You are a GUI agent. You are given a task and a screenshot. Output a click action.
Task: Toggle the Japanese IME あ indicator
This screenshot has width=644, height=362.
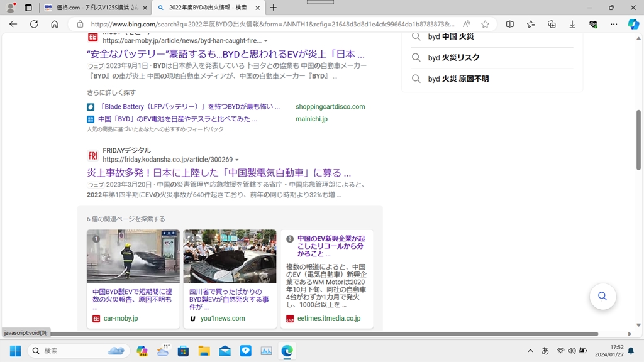[x=545, y=351]
